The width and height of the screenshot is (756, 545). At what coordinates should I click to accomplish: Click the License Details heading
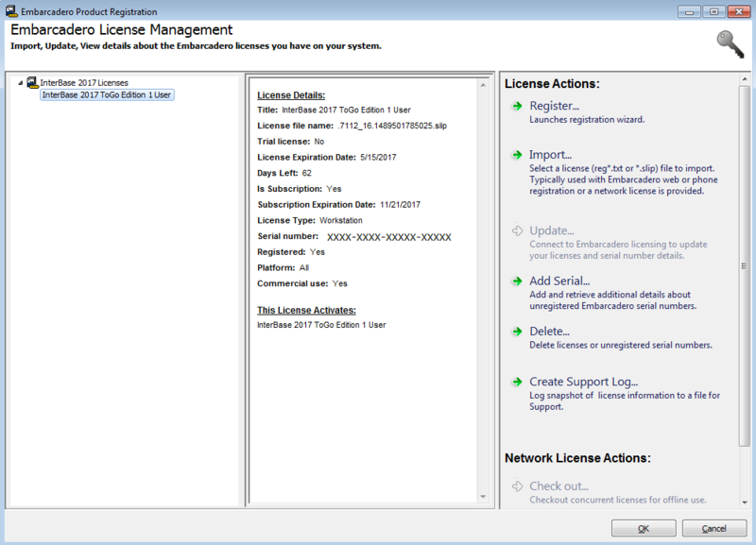291,95
